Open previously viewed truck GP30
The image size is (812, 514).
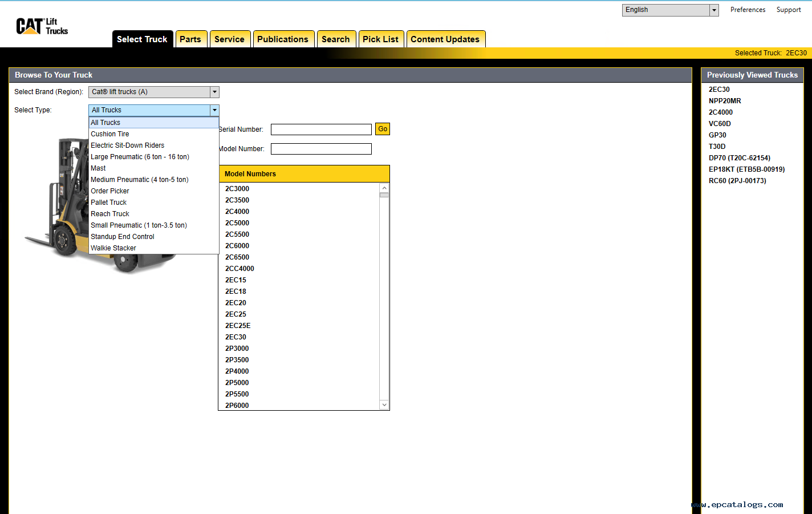click(717, 135)
